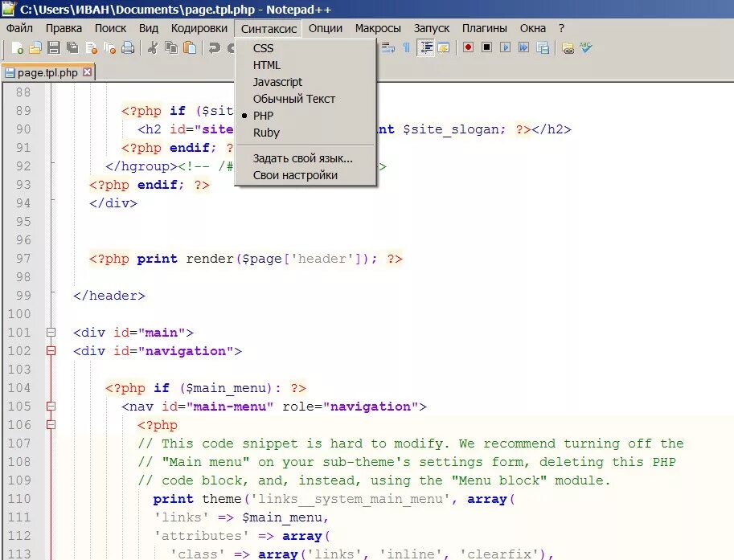Open the Вид menu

pos(149,29)
